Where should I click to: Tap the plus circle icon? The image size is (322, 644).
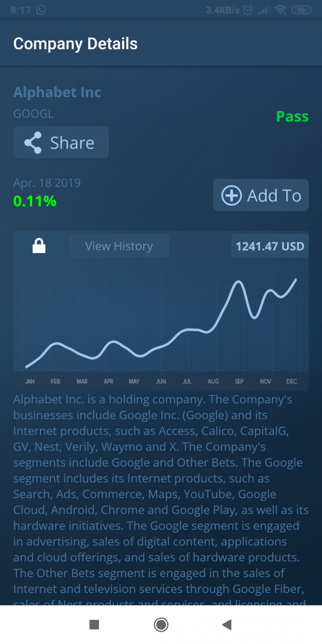pos(231,195)
